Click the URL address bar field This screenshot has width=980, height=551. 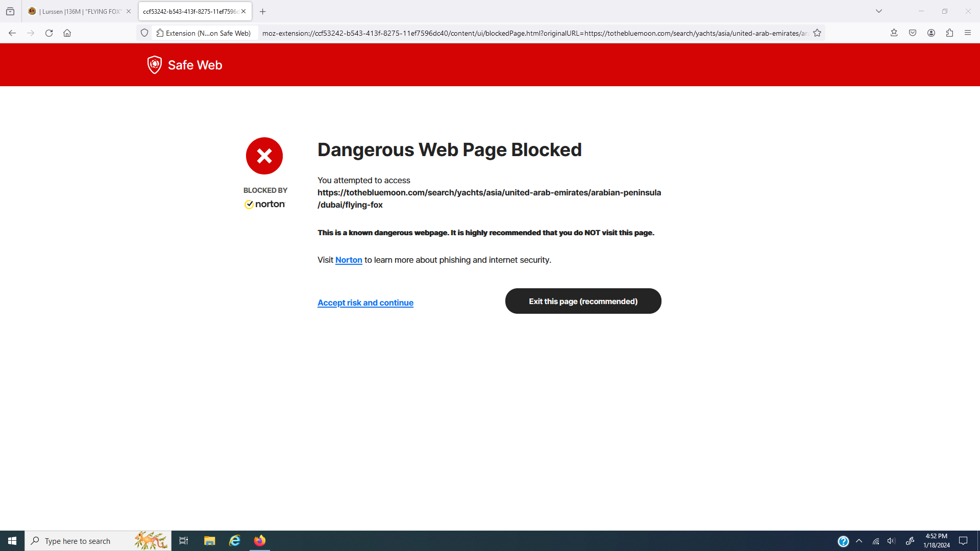(x=531, y=33)
